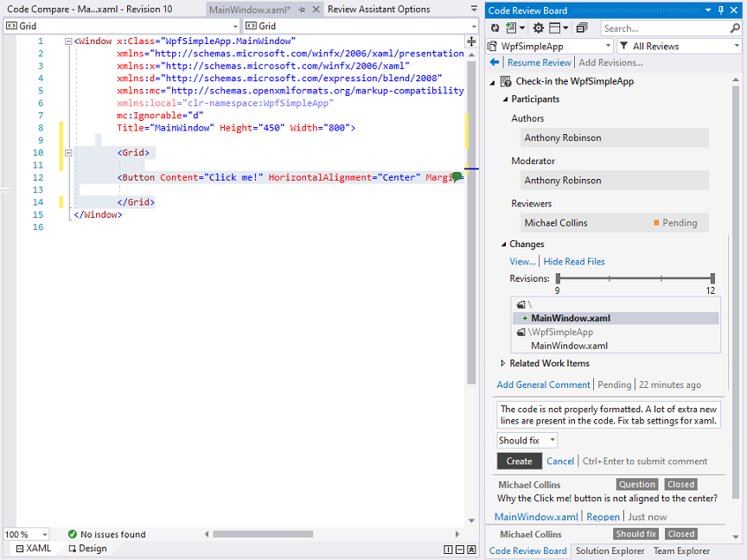Viewport: 747px width, 560px height.
Task: Click the blue back arrow
Action: coord(495,62)
